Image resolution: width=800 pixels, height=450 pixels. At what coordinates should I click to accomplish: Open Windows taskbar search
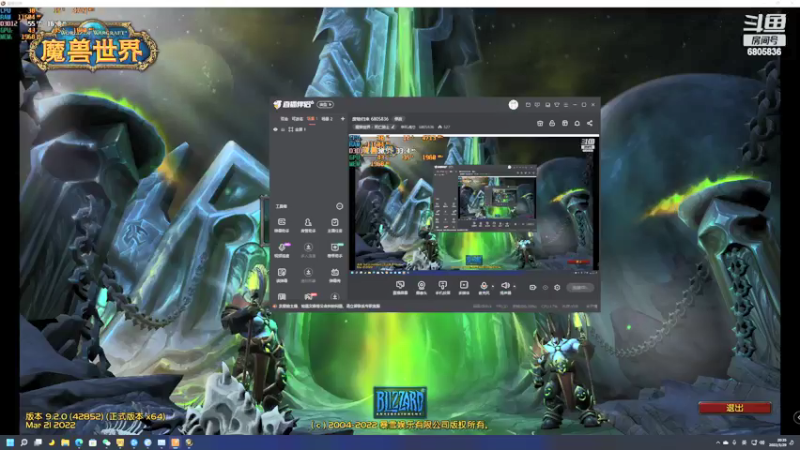(x=23, y=442)
